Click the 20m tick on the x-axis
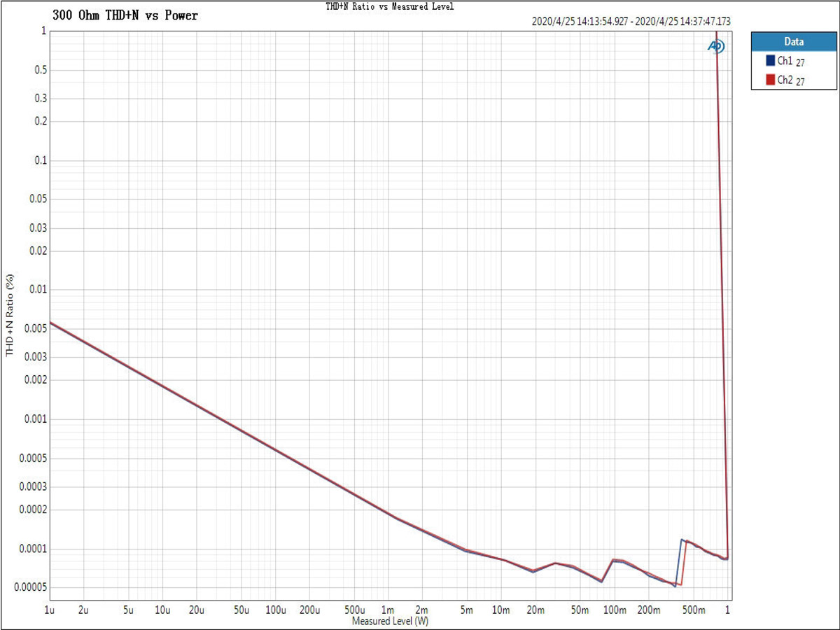 point(535,610)
